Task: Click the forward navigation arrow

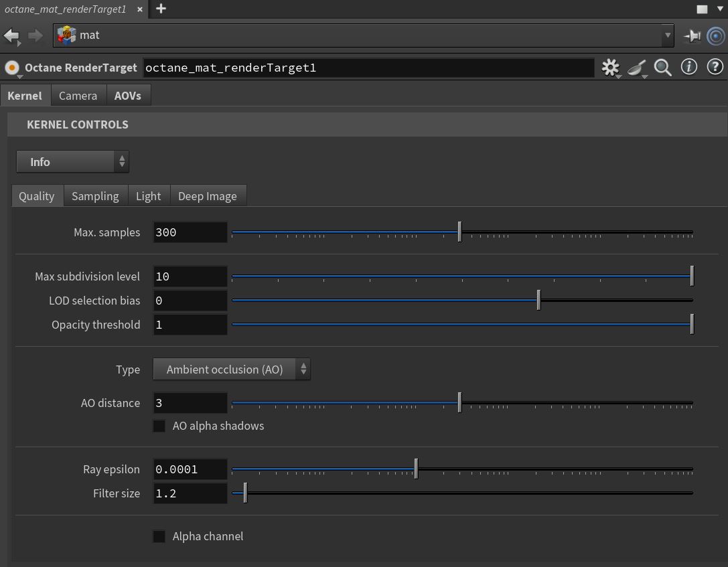Action: [x=35, y=35]
